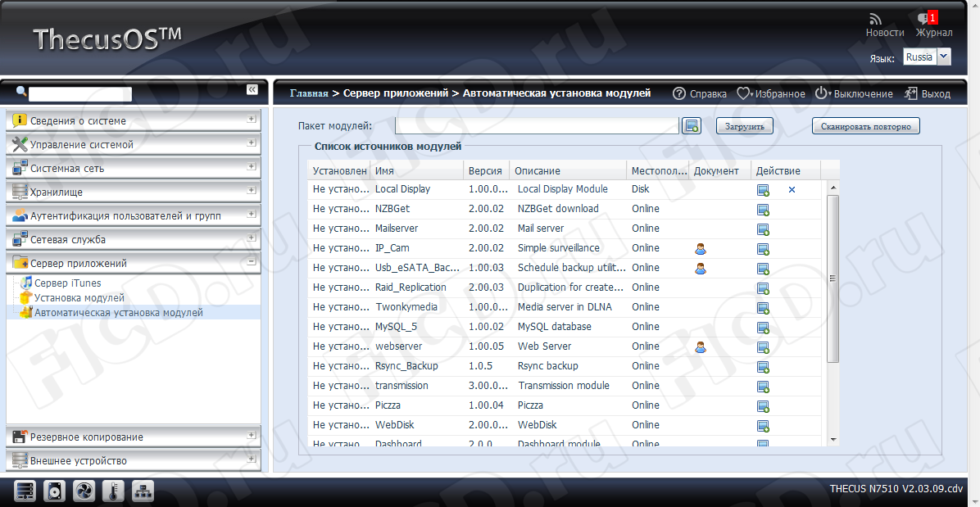Click install action icon for MySQL_5
Viewport: 980px width, 507px height.
[x=763, y=328]
